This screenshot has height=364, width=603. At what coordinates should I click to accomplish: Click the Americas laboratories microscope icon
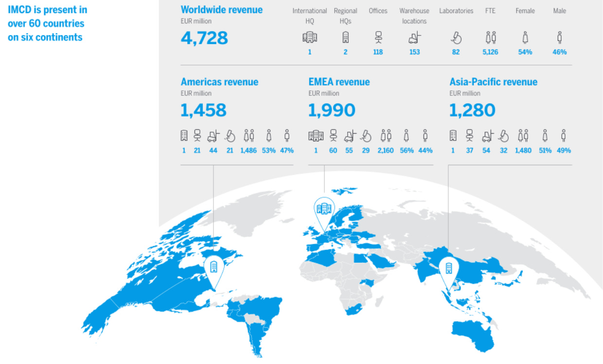pos(230,135)
